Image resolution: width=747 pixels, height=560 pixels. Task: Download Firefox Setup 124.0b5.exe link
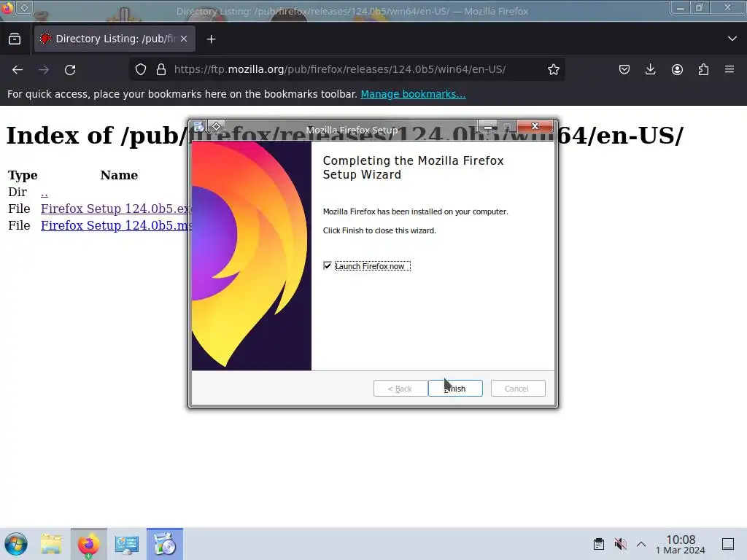pyautogui.click(x=116, y=209)
